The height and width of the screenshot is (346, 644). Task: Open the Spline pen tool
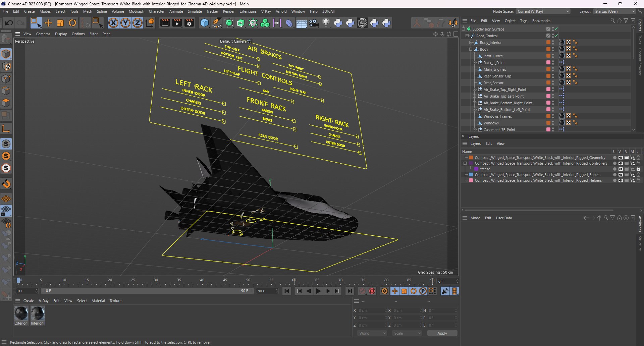point(217,23)
